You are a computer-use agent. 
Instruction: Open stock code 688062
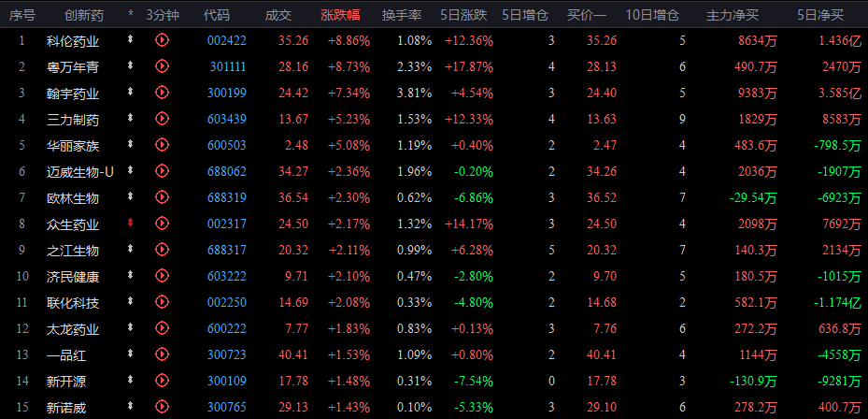(x=227, y=171)
